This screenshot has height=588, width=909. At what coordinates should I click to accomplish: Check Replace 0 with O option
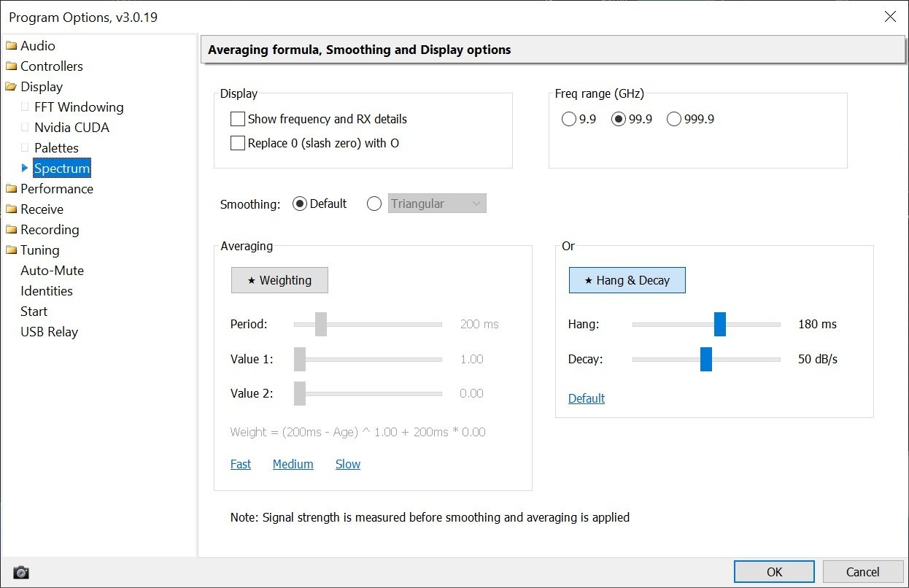(x=238, y=143)
